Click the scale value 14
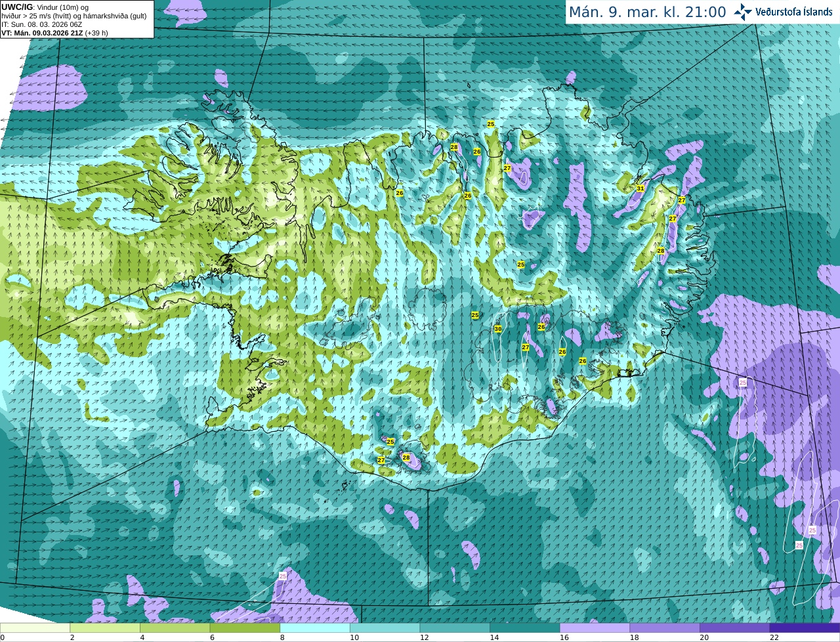Image resolution: width=840 pixels, height=642 pixels. point(494,637)
